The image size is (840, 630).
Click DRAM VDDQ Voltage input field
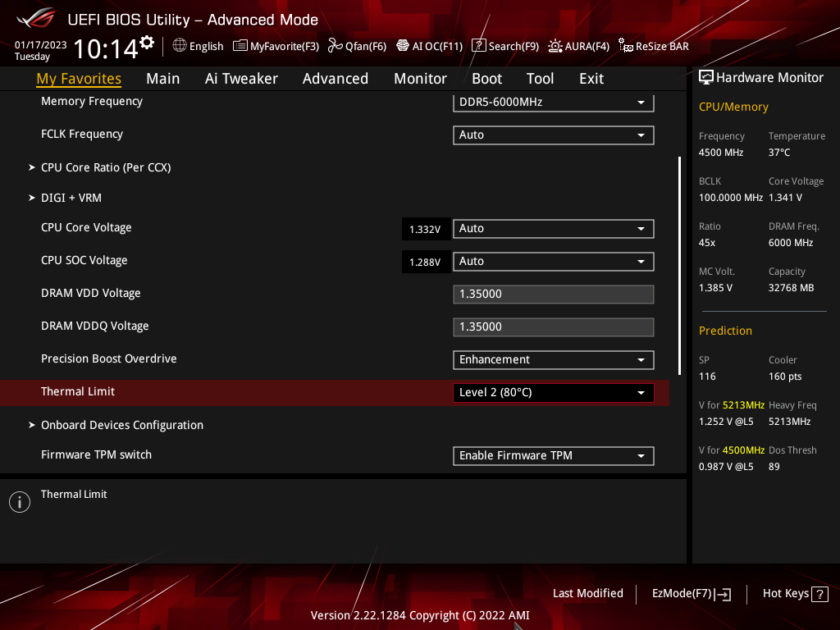(x=554, y=326)
